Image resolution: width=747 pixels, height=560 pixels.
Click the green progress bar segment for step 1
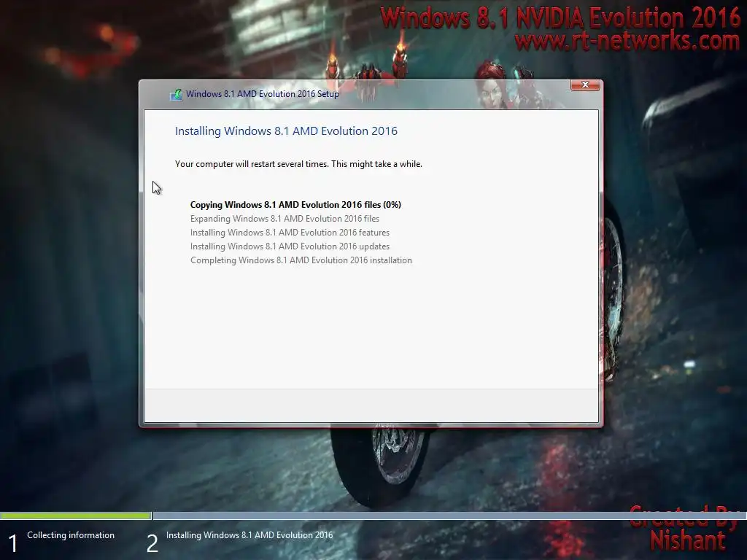pos(75,516)
